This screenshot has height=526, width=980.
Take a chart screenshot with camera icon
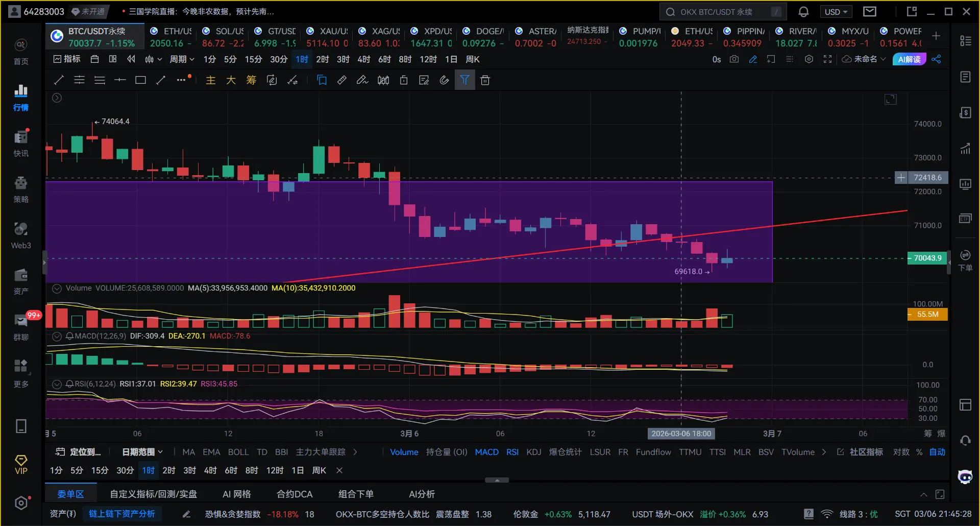click(x=734, y=59)
